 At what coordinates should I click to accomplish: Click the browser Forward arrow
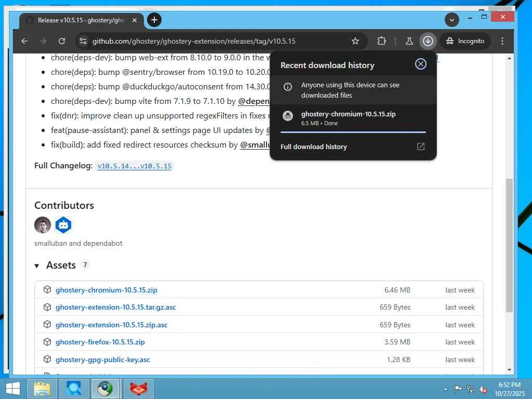point(43,41)
